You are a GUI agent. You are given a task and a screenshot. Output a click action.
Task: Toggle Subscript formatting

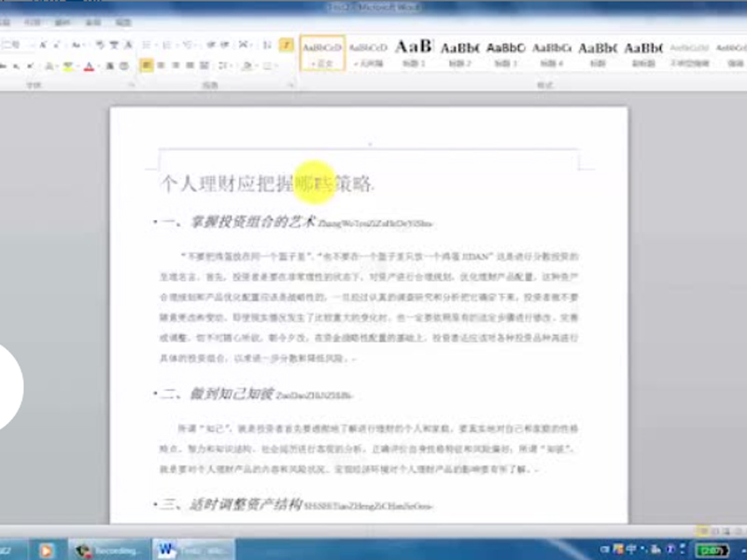tap(16, 65)
